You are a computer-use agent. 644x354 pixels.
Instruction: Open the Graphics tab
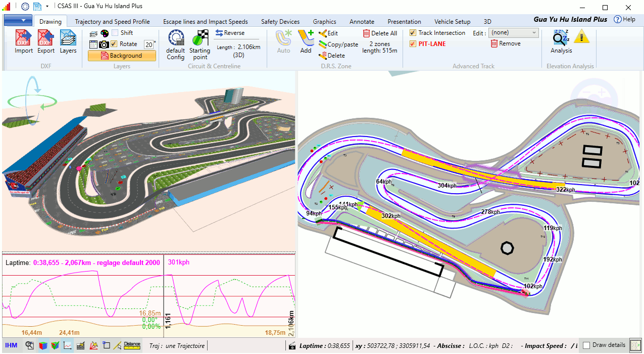[324, 22]
